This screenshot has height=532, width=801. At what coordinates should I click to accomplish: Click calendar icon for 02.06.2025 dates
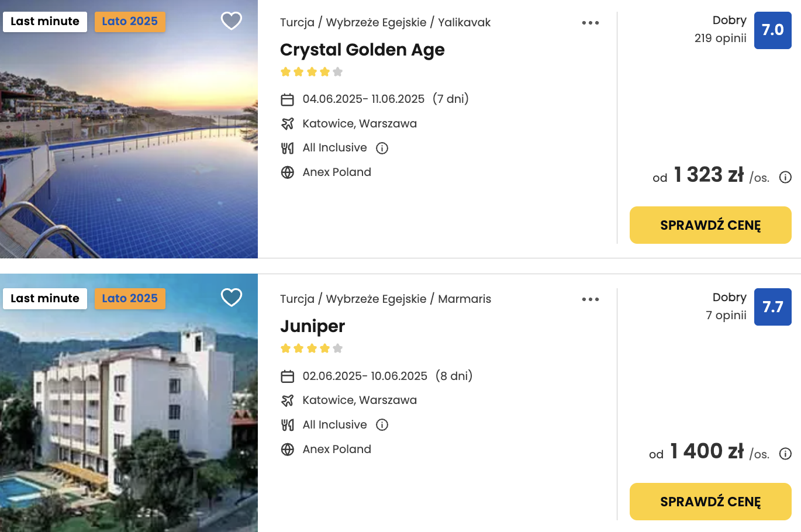[287, 376]
